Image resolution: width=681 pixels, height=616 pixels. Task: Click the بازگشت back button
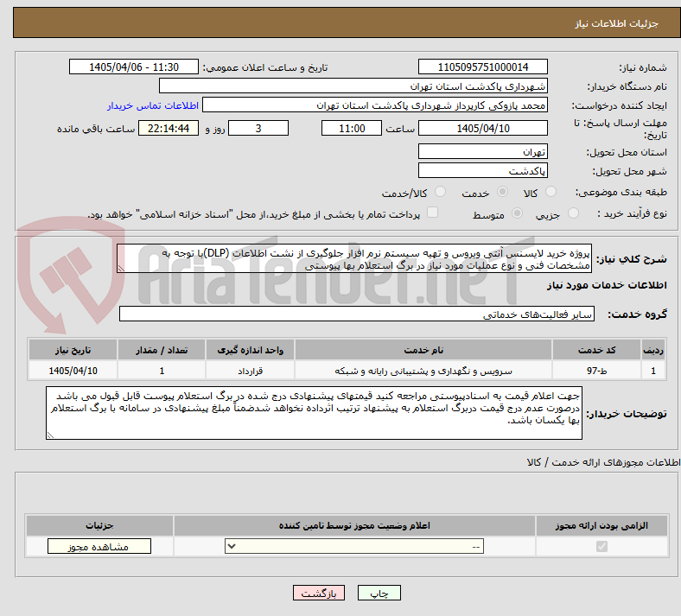click(x=319, y=594)
